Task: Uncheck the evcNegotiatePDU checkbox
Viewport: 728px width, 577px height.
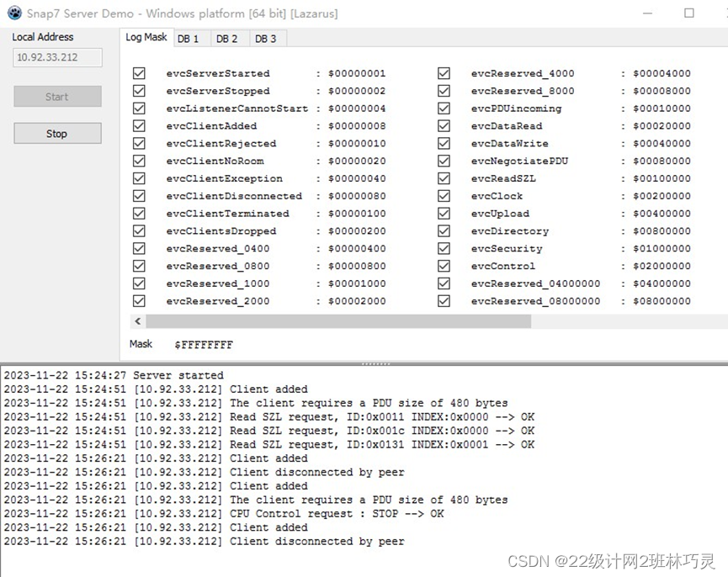Action: pos(444,161)
